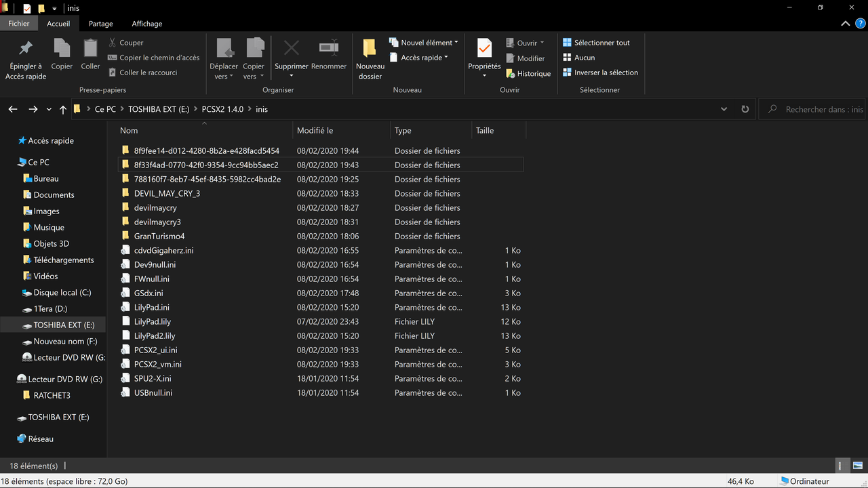Select Réseau in the sidebar
This screenshot has width=868, height=488.
[41, 439]
